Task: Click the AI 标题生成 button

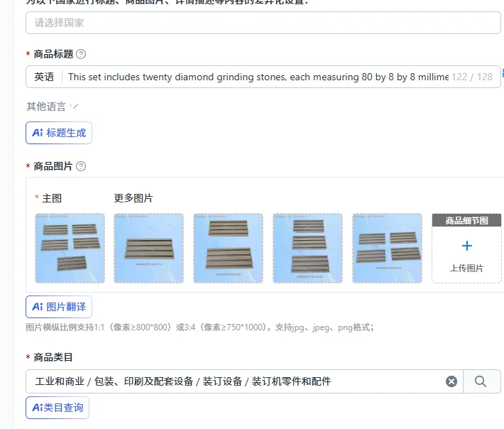Action: (59, 133)
